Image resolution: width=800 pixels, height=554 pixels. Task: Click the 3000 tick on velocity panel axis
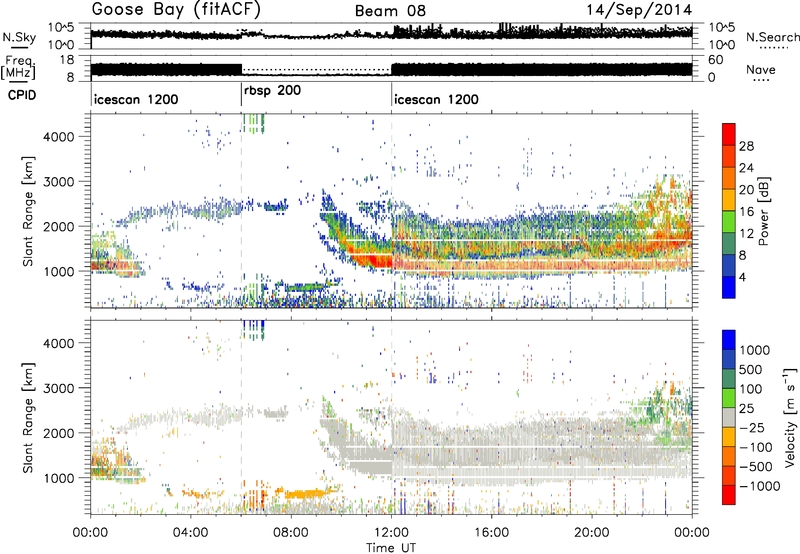coord(59,388)
